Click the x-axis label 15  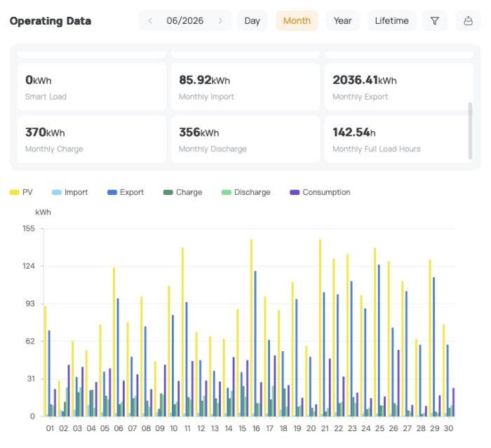tap(242, 428)
